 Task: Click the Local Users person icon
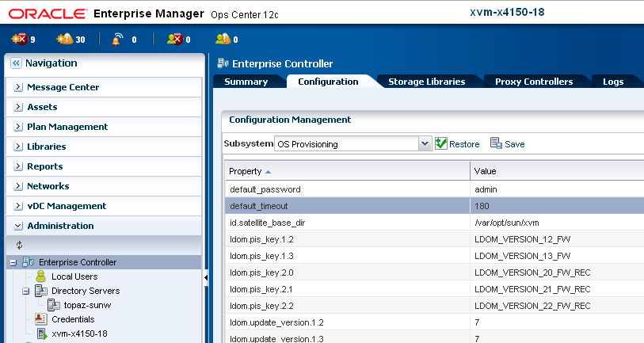(41, 276)
